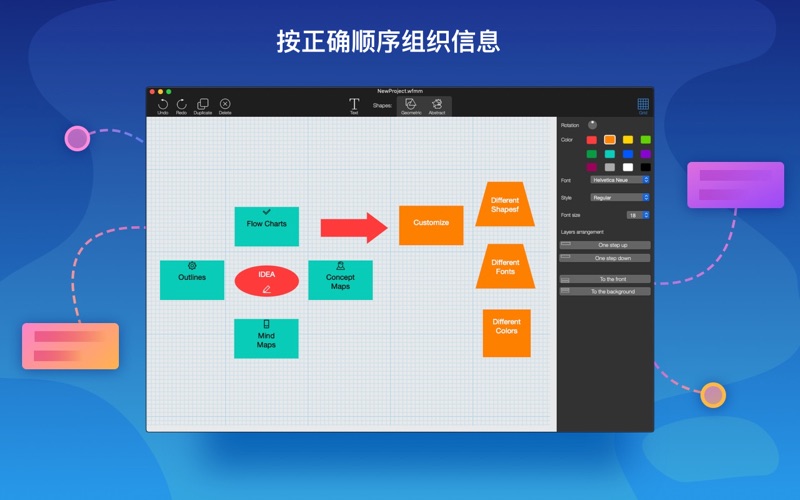Click the One step down button
This screenshot has height=500, width=800.
pyautogui.click(x=605, y=258)
